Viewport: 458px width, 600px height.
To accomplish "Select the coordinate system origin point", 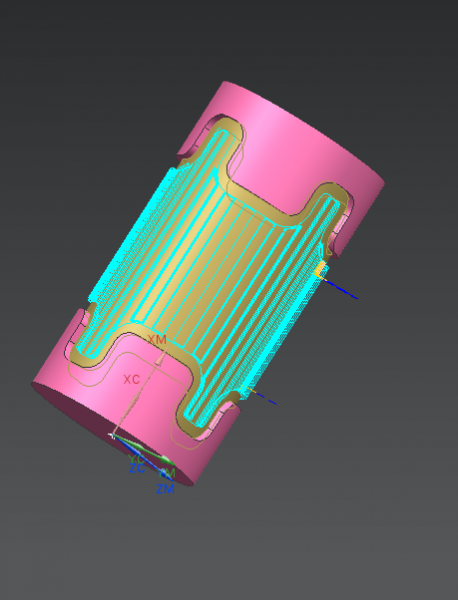I will 112,435.
